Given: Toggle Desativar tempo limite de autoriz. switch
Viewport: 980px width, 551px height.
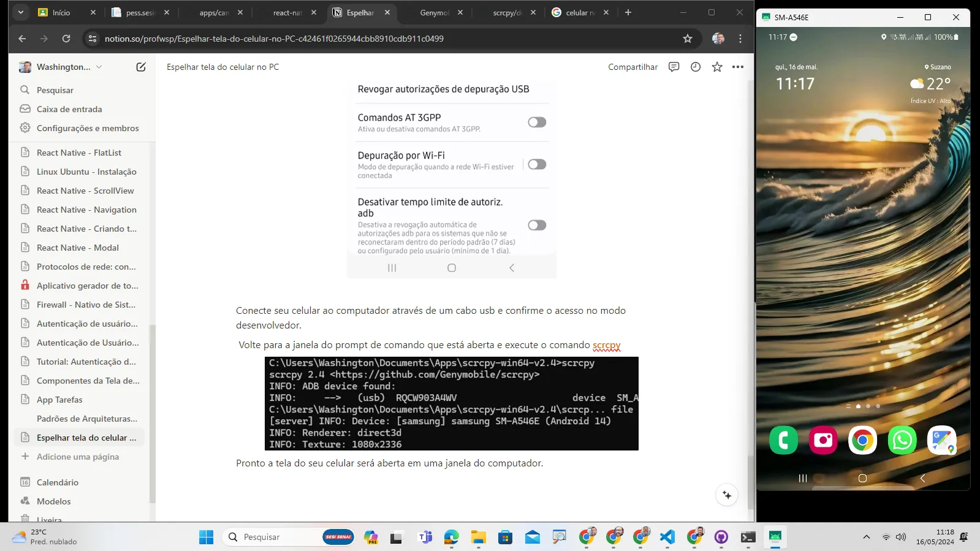Looking at the screenshot, I should coord(537,225).
